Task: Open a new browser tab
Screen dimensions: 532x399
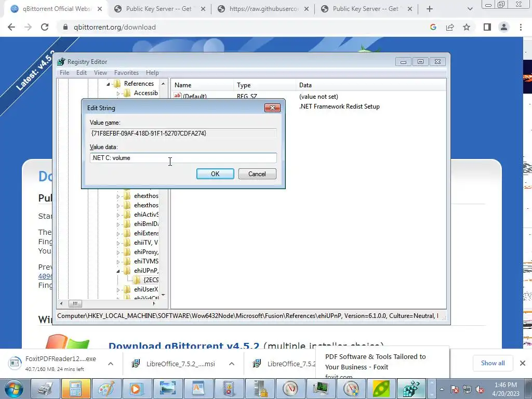Action: coord(430,9)
